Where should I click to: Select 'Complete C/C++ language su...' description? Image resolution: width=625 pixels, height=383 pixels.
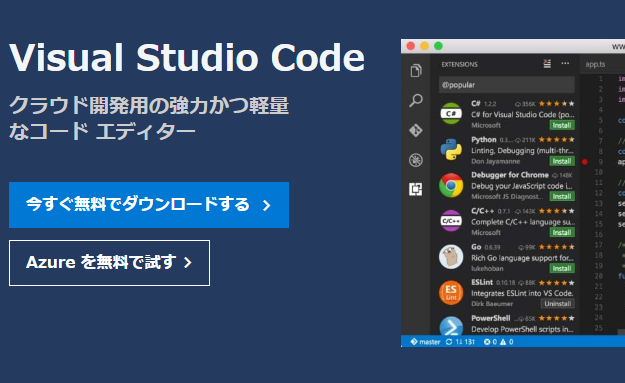523,222
